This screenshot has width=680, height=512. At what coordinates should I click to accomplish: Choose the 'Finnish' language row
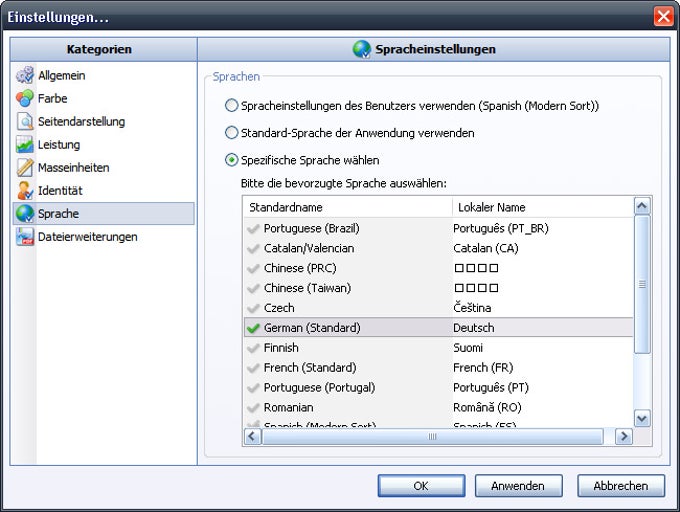[x=438, y=348]
